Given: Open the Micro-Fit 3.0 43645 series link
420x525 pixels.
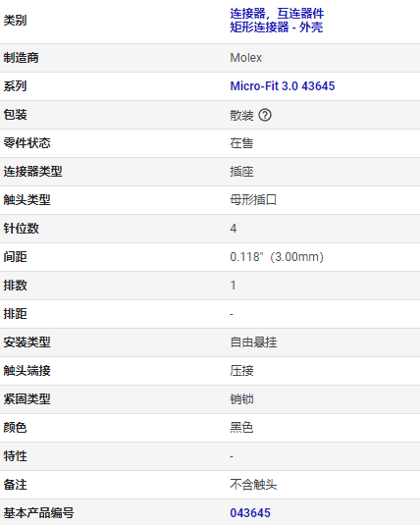Looking at the screenshot, I should click(282, 86).
